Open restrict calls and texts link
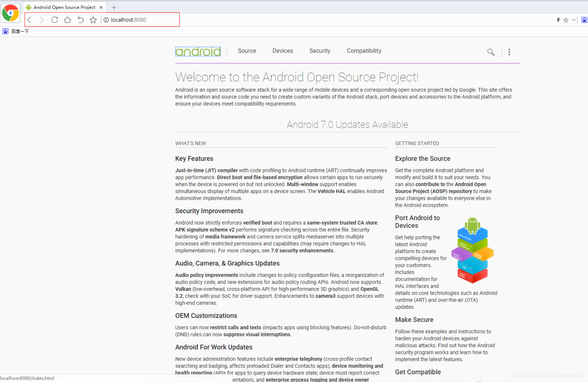This screenshot has width=588, height=382. tap(235, 328)
